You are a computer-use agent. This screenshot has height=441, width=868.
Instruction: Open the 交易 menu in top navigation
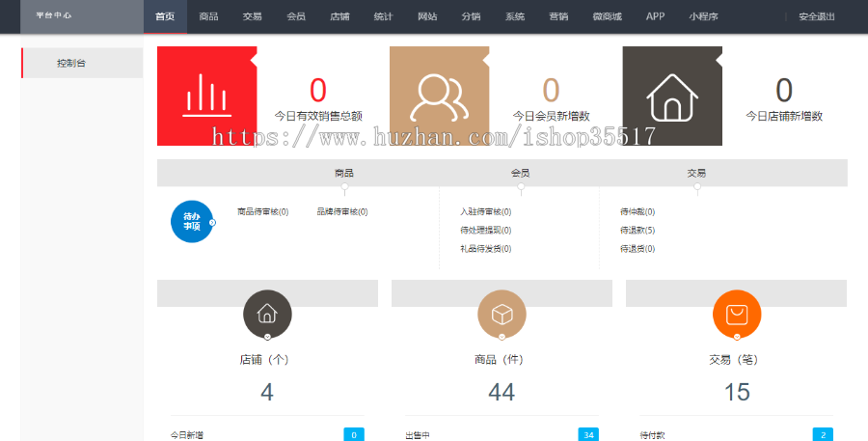click(253, 16)
